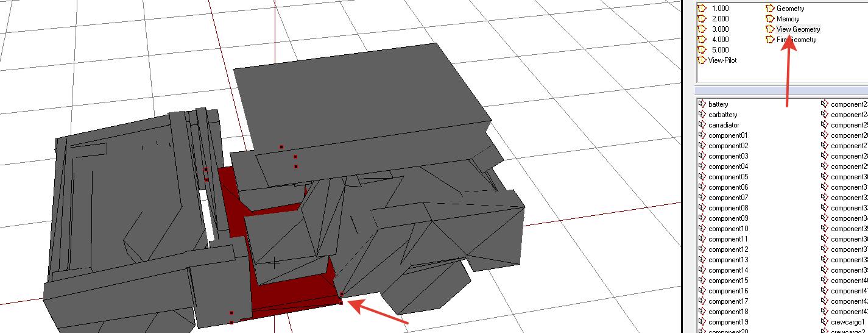Select LOD 4.000 entry
Image resolution: width=868 pixels, height=333 pixels.
coord(719,40)
